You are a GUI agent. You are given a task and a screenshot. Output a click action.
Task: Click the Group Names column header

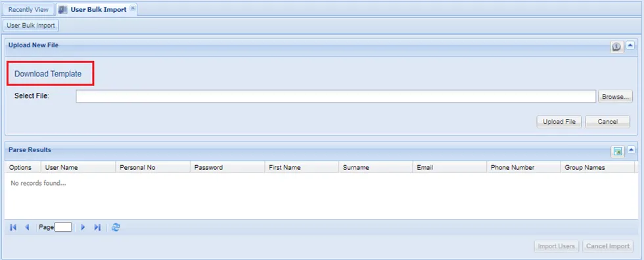point(597,167)
